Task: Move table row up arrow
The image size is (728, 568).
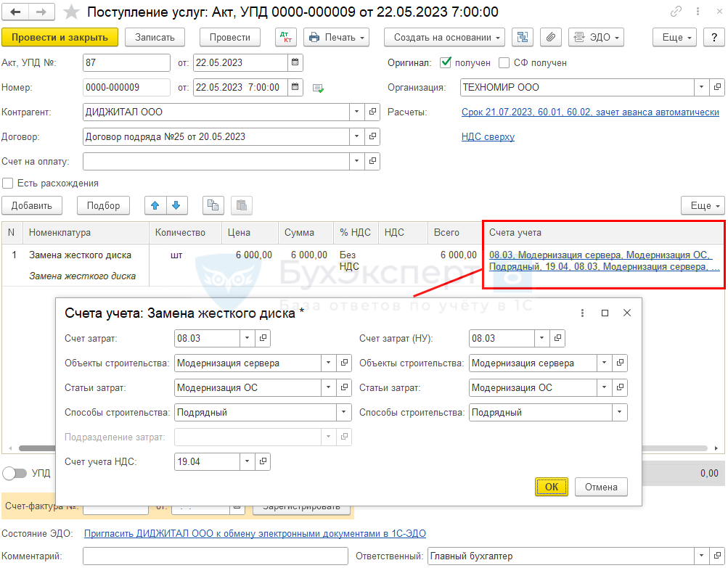Action: tap(154, 205)
